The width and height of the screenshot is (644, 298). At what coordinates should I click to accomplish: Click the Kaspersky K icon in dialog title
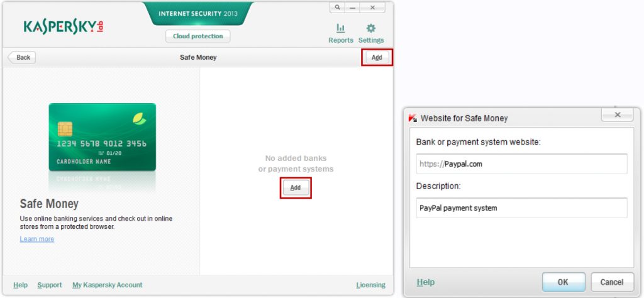pos(413,118)
